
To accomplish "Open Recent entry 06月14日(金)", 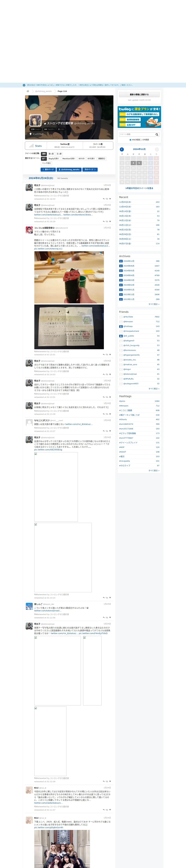I will [x=125, y=211].
